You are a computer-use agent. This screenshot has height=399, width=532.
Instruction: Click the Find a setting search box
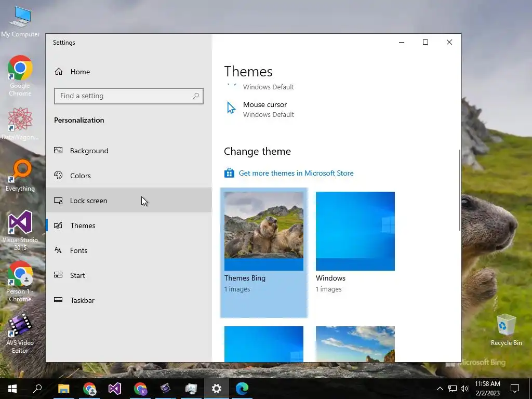pyautogui.click(x=129, y=96)
